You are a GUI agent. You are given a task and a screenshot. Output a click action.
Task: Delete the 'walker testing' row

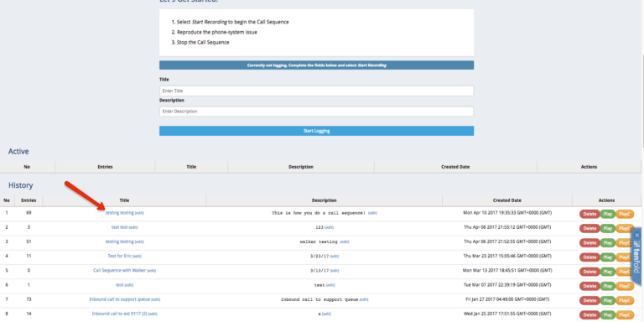point(589,242)
